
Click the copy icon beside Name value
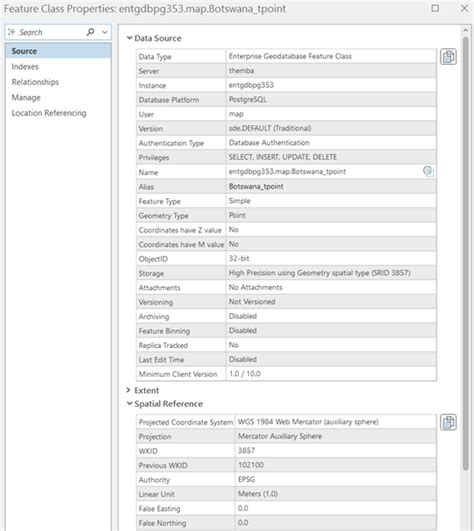pyautogui.click(x=428, y=171)
